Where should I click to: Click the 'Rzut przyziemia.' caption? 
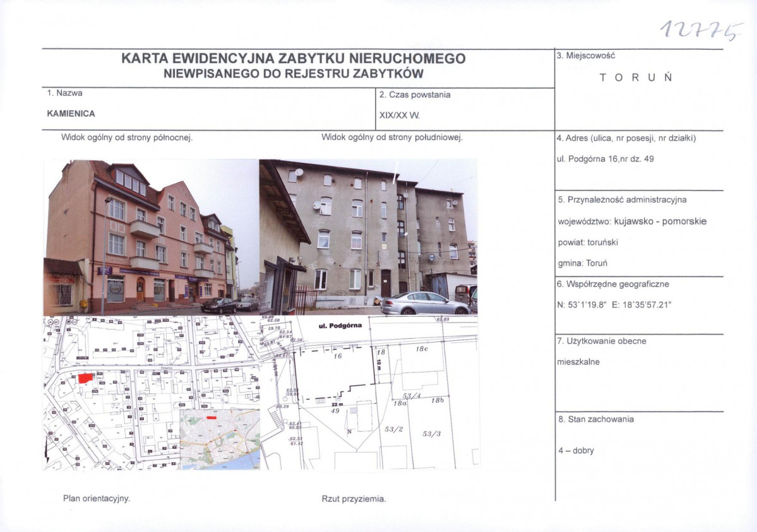point(354,499)
